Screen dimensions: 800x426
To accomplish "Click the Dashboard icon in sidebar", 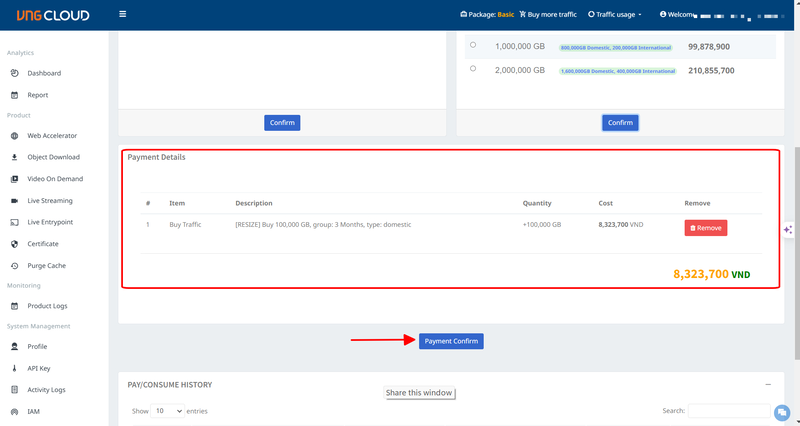I will [x=15, y=73].
